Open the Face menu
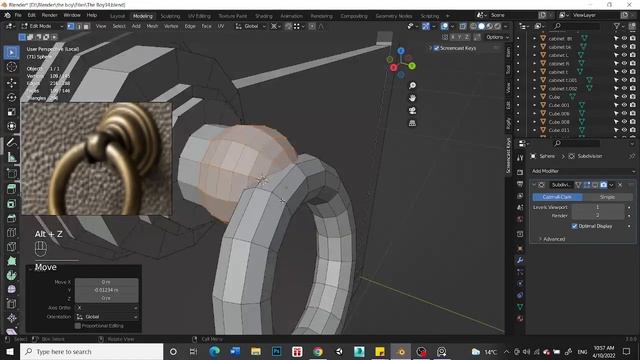This screenshot has width=640, height=360. [x=207, y=26]
